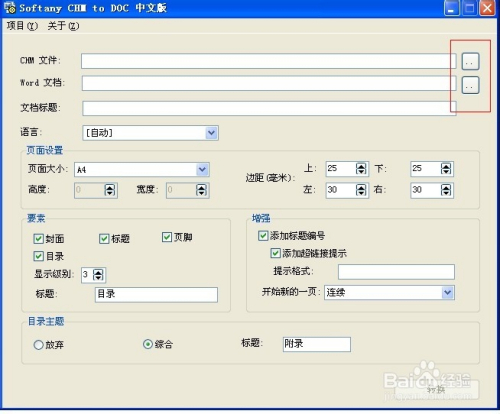Expand the 语言 dropdown
Image resolution: width=500 pixels, height=414 pixels.
211,133
